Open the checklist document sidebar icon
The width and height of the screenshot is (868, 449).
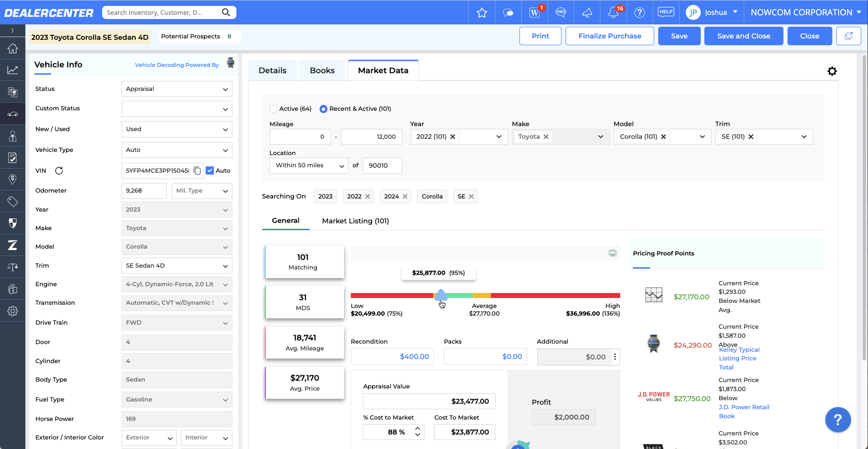tap(13, 158)
